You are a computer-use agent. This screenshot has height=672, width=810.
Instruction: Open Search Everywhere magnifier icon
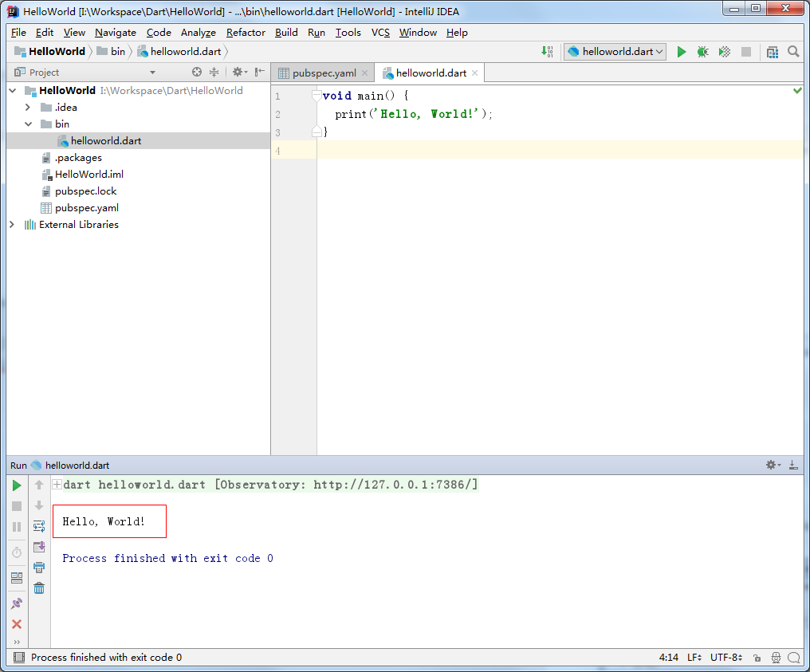pyautogui.click(x=793, y=52)
